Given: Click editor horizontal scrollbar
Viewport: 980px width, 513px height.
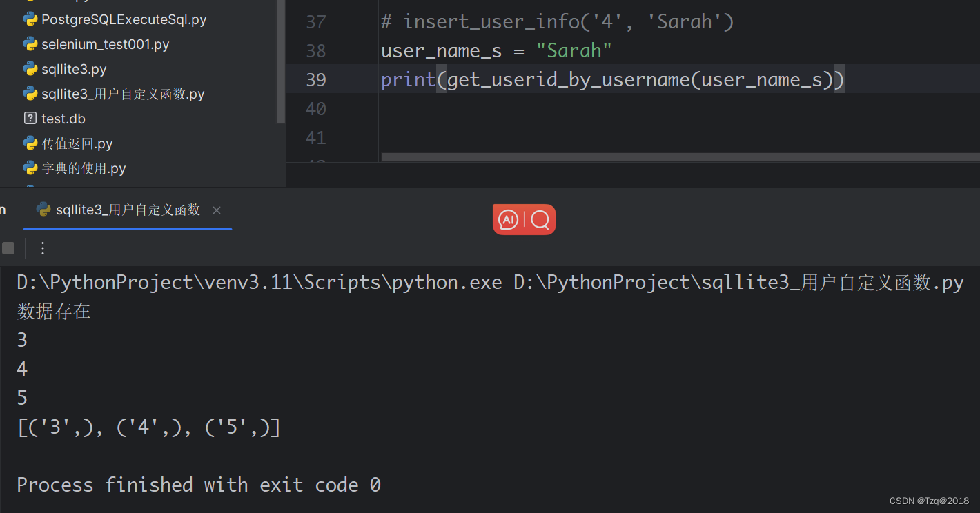Looking at the screenshot, I should point(680,157).
